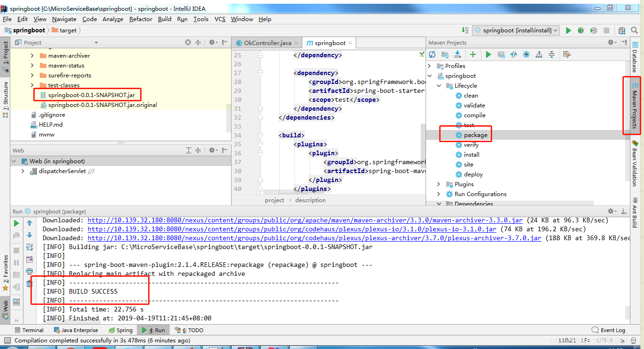The image size is (644, 349).
Task: Select HELP.md file in Project tree
Action: 51,124
